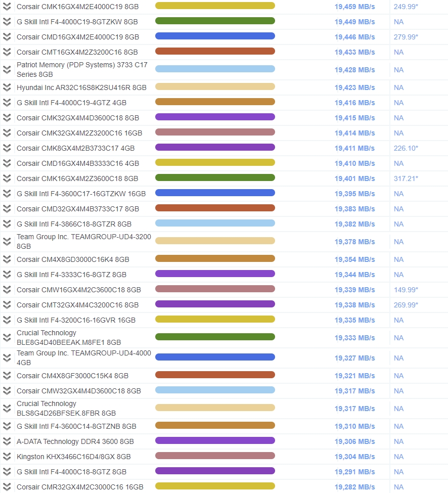Expand the Corsair CMK16GX4M2Z3600C18 row chevron

click(7, 178)
